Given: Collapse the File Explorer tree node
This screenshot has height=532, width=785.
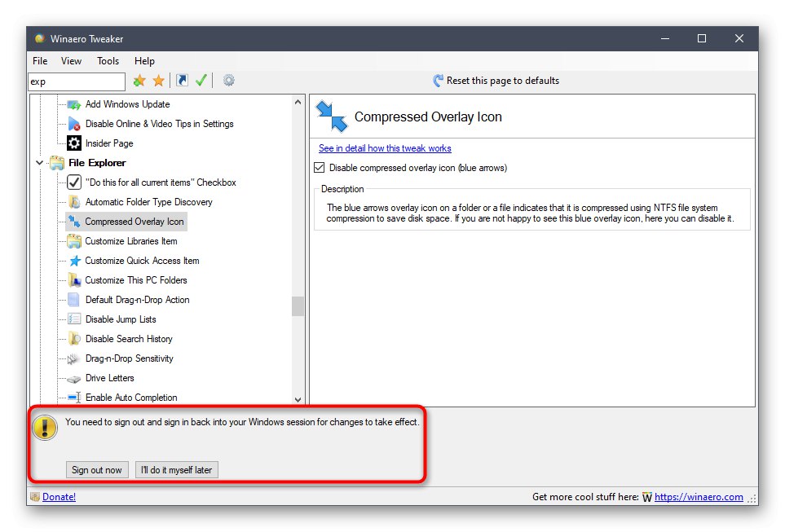Looking at the screenshot, I should pyautogui.click(x=40, y=163).
